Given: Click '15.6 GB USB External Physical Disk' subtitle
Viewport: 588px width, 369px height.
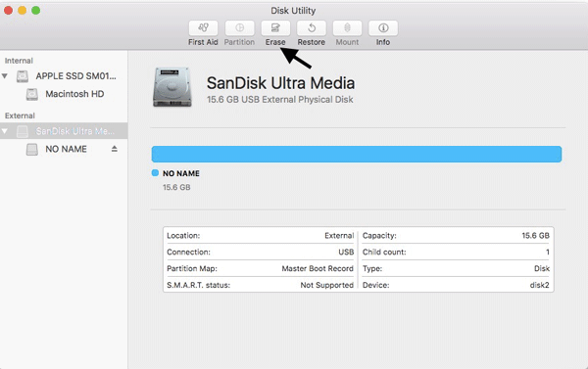Looking at the screenshot, I should pos(279,100).
